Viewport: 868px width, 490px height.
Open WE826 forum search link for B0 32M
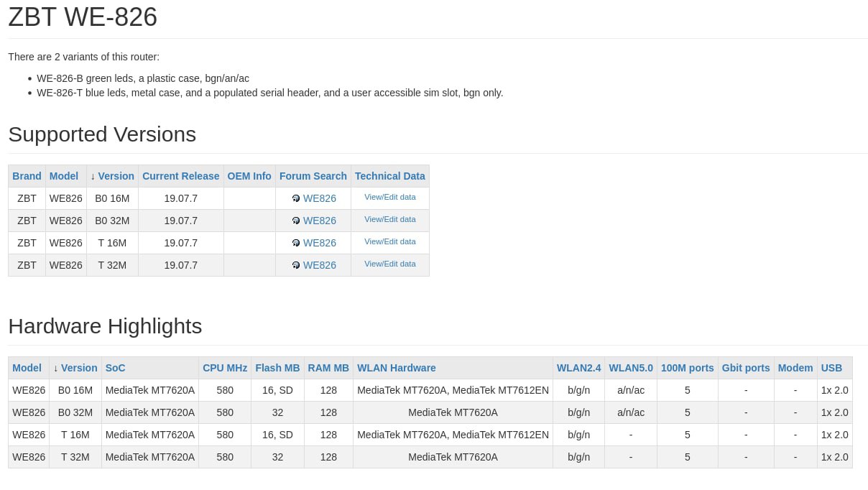coord(320,221)
